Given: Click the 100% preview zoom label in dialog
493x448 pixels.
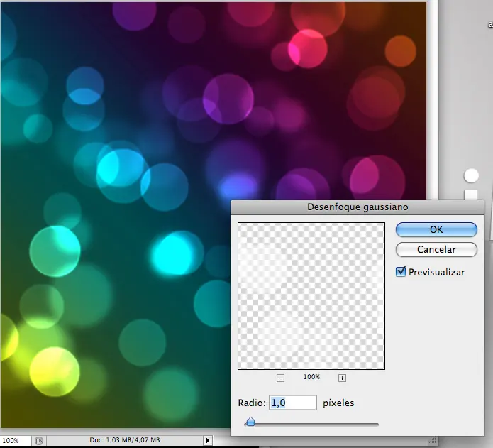Looking at the screenshot, I should click(311, 377).
